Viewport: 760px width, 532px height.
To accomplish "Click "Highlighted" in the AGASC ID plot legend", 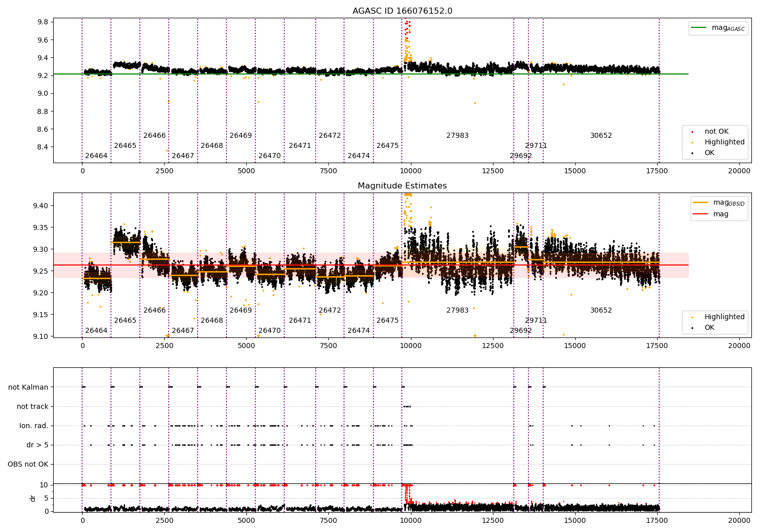I will click(725, 142).
